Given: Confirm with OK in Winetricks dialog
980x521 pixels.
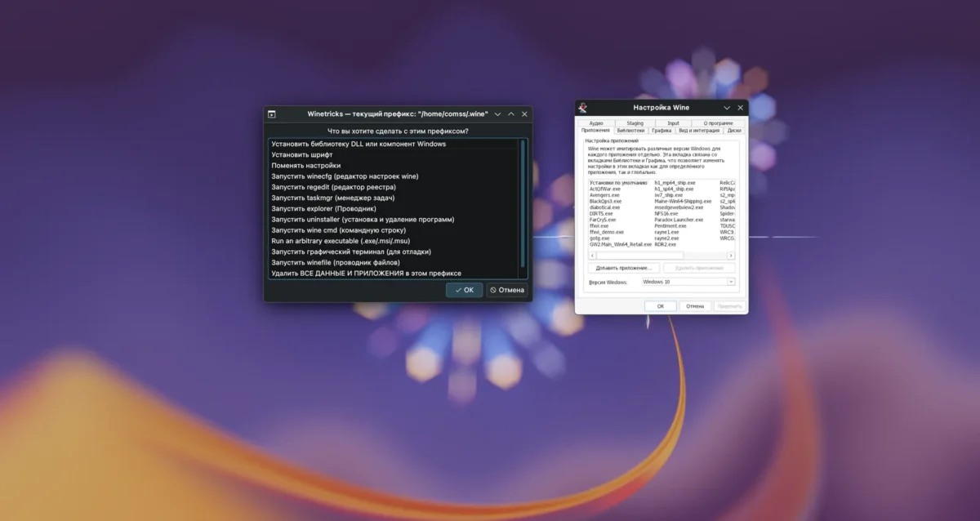Looking at the screenshot, I should click(464, 290).
